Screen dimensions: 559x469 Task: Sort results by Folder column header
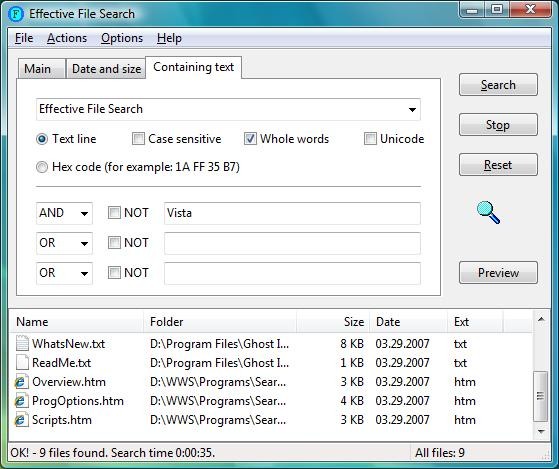tap(220, 321)
